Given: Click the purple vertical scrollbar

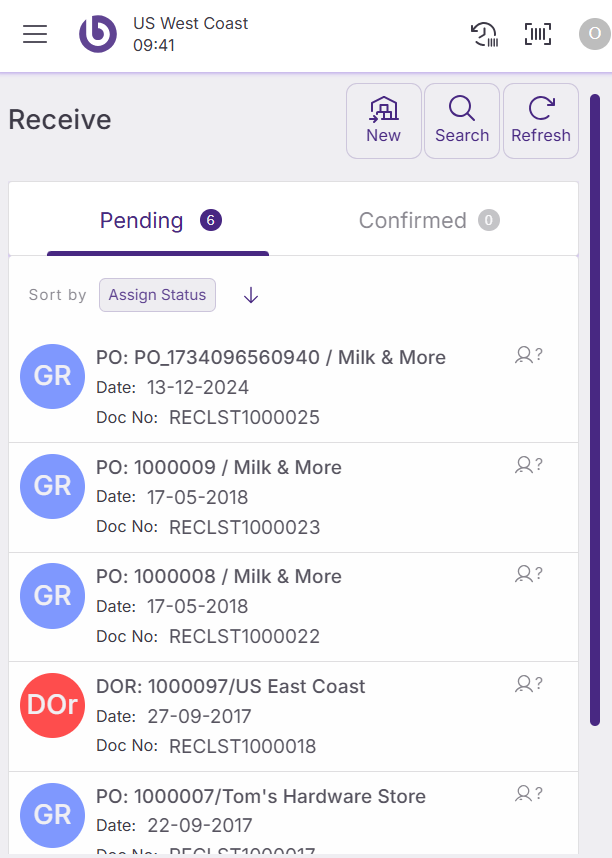Looking at the screenshot, I should [594, 410].
